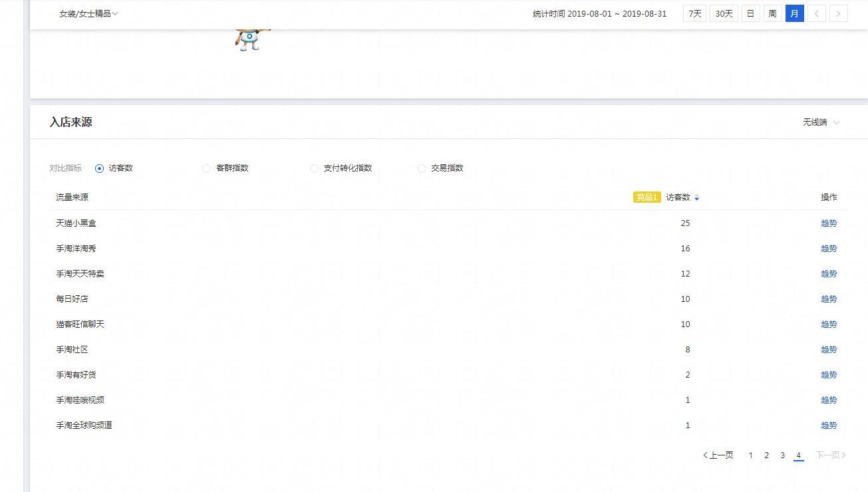The image size is (868, 492).
Task: Switch statistics to 月 view
Action: tap(794, 13)
